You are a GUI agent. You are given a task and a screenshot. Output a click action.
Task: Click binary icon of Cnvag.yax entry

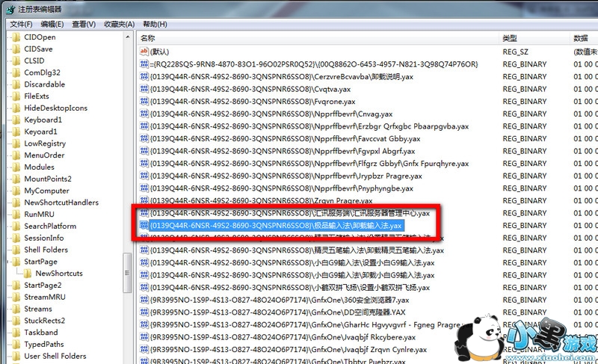tap(144, 114)
